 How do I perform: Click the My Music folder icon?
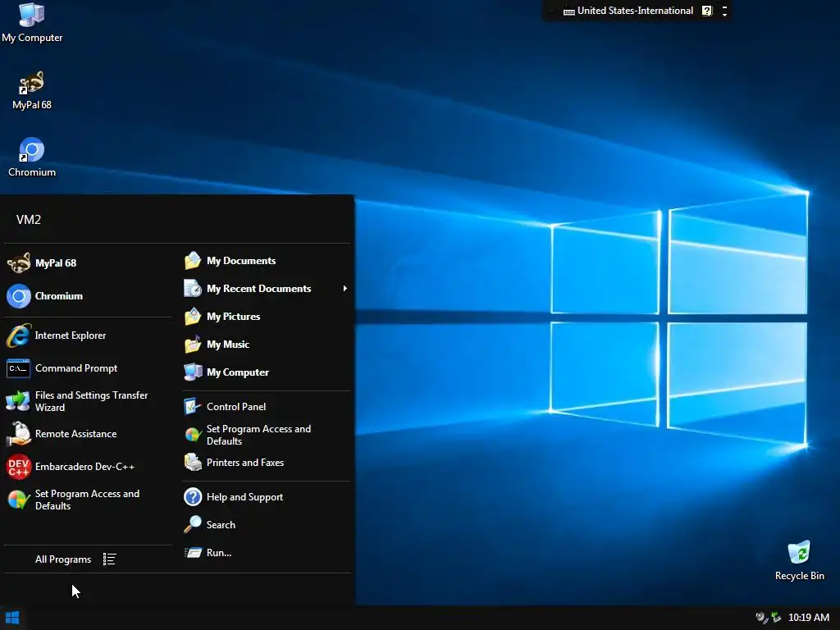click(x=192, y=345)
